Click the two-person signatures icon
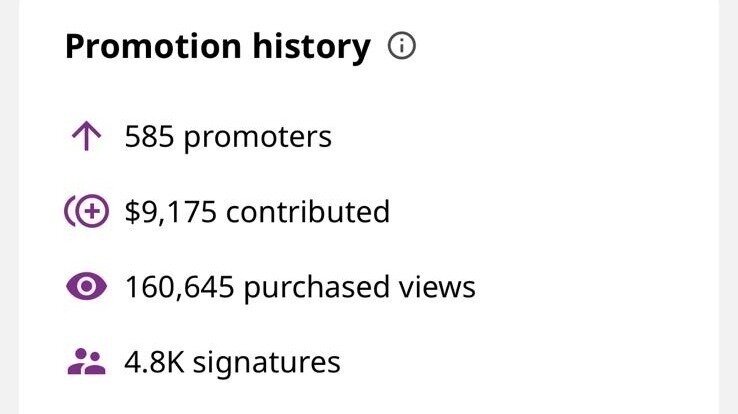Viewport: 738px width, 414px height. [x=85, y=362]
